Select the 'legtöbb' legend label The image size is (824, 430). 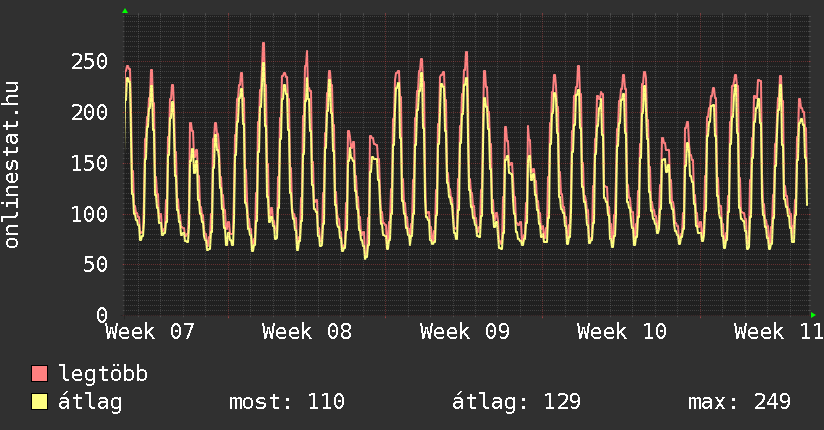(103, 374)
